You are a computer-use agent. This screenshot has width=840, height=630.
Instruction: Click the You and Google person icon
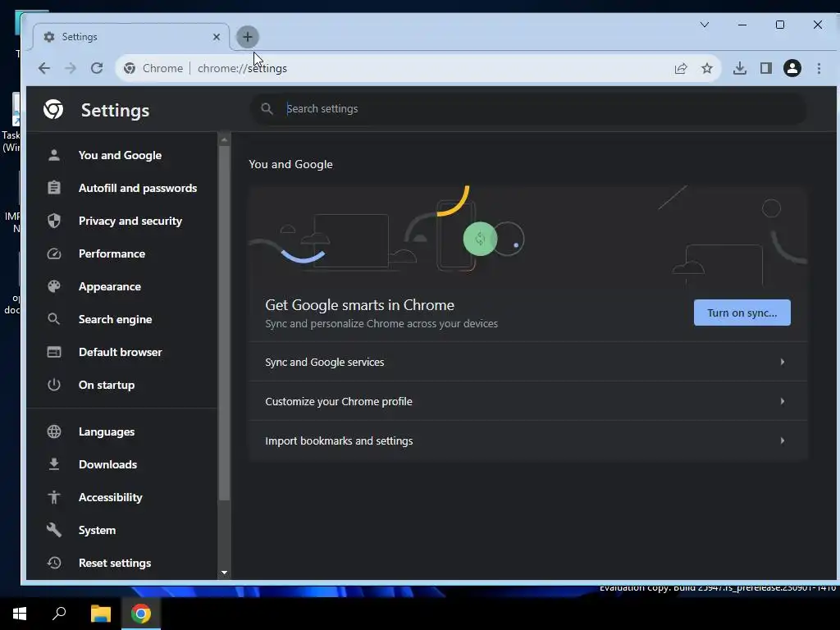pos(53,155)
